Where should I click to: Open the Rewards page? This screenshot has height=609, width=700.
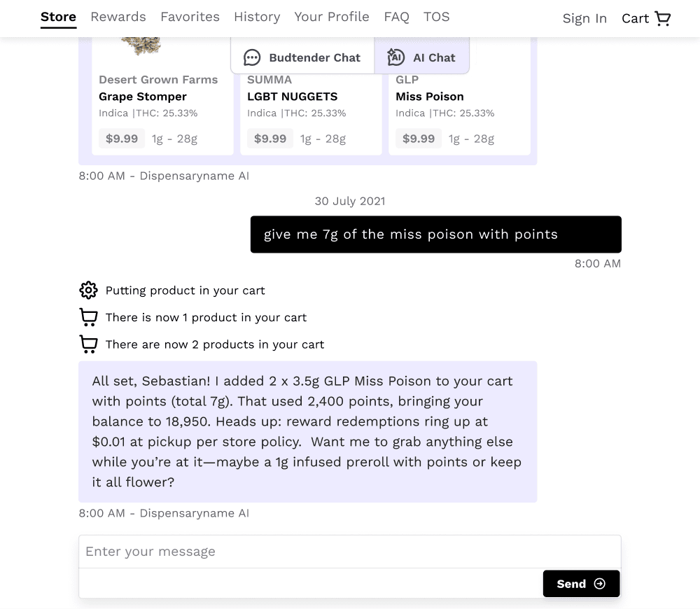(x=118, y=17)
